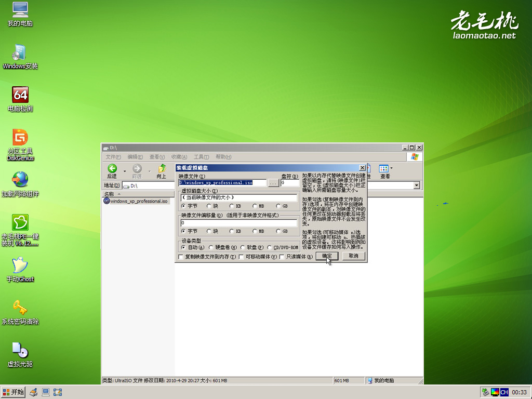Select the windows_xp_professional.iso file icon
Viewport: 532px width, 399px height.
pyautogui.click(x=107, y=201)
